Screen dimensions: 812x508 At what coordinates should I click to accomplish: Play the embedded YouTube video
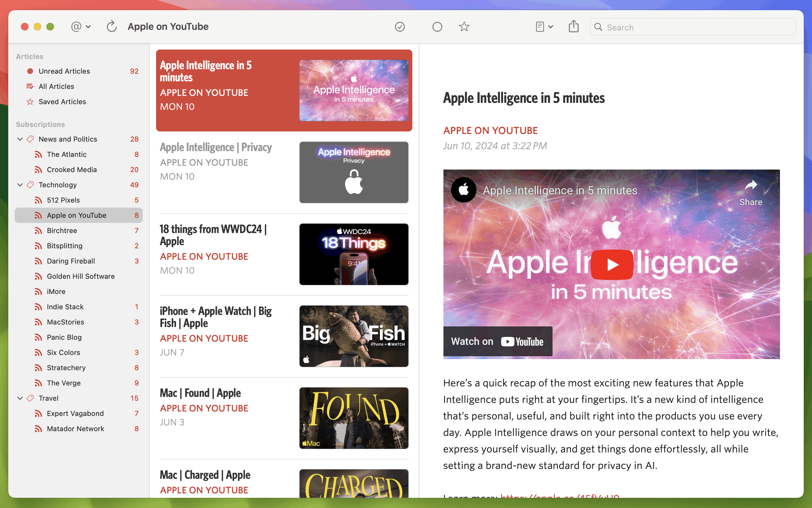pos(612,265)
